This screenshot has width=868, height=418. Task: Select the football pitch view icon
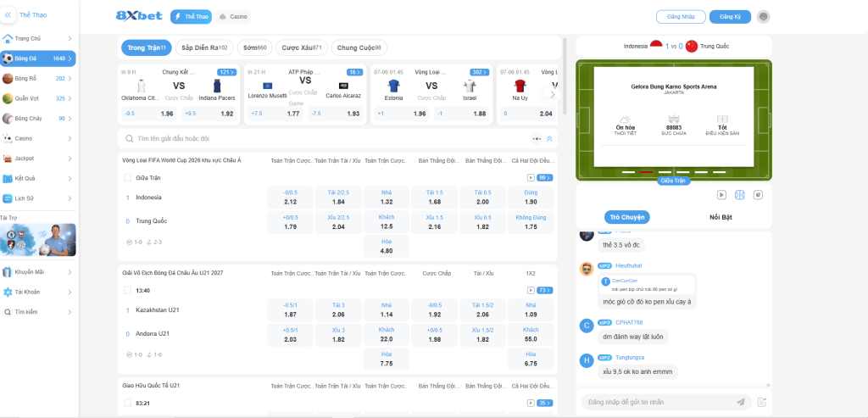[x=739, y=194]
